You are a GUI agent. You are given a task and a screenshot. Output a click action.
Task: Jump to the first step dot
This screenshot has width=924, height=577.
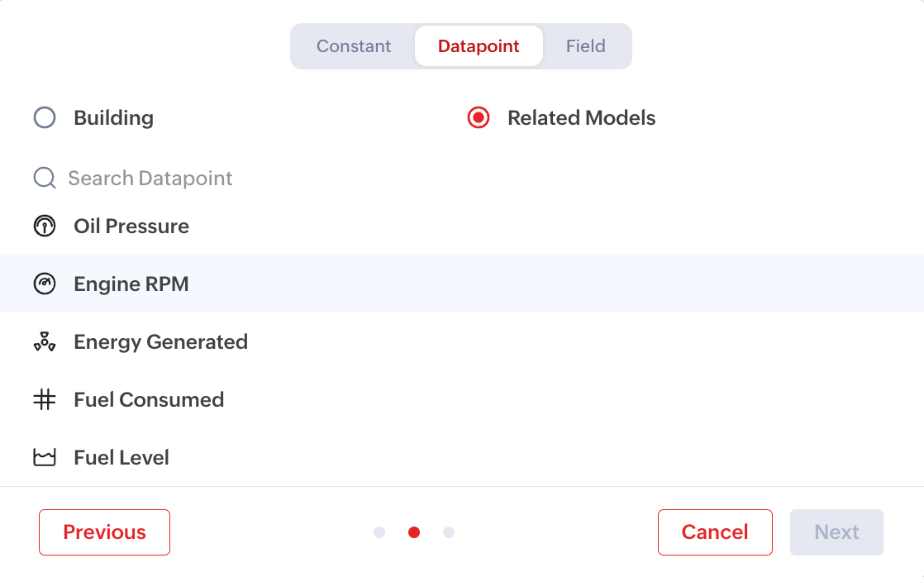pyautogui.click(x=379, y=532)
